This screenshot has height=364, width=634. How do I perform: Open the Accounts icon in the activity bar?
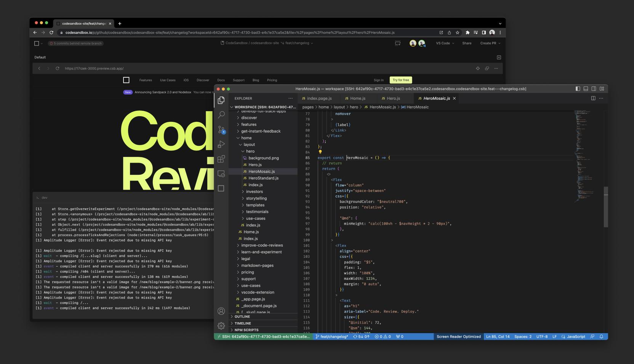point(221,311)
